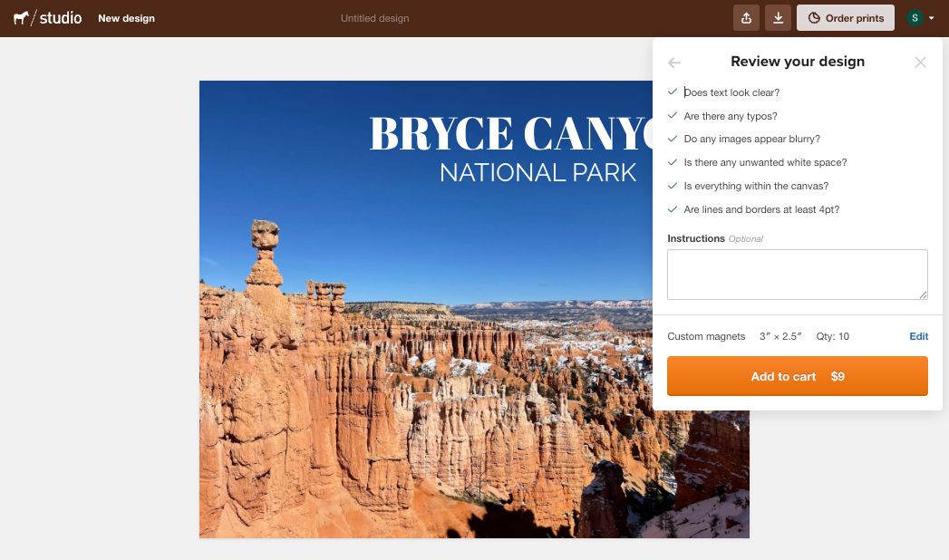Toggle 'Is there any unwanted white space?' check
Image resolution: width=949 pixels, height=560 pixels.
673,162
